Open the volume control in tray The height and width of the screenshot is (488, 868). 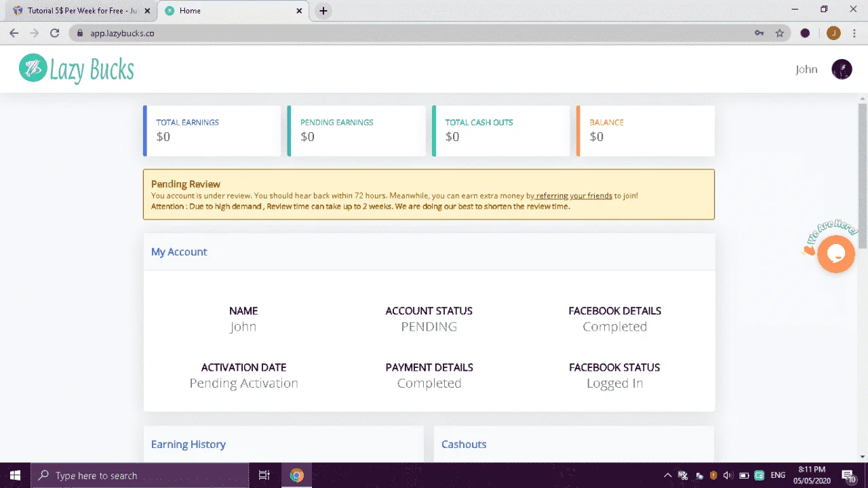click(728, 475)
